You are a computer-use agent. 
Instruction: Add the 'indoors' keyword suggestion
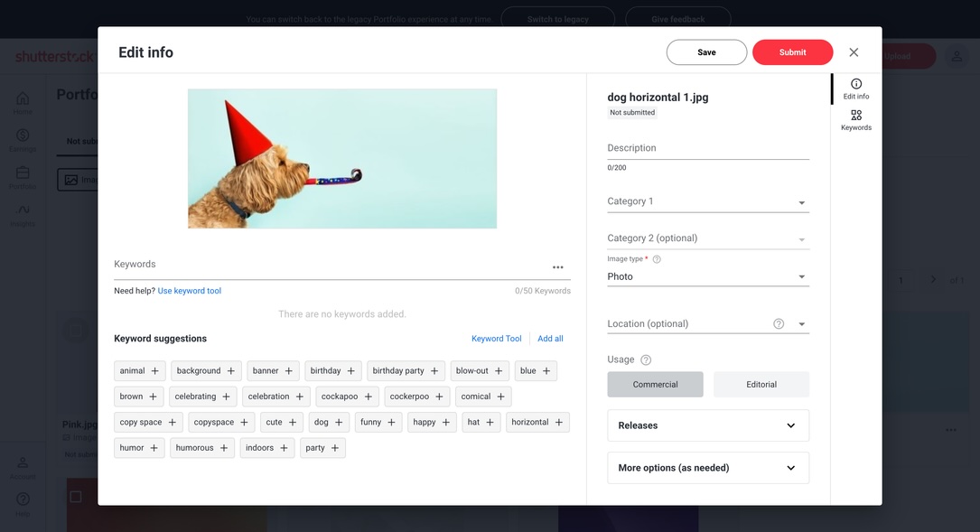tap(266, 448)
